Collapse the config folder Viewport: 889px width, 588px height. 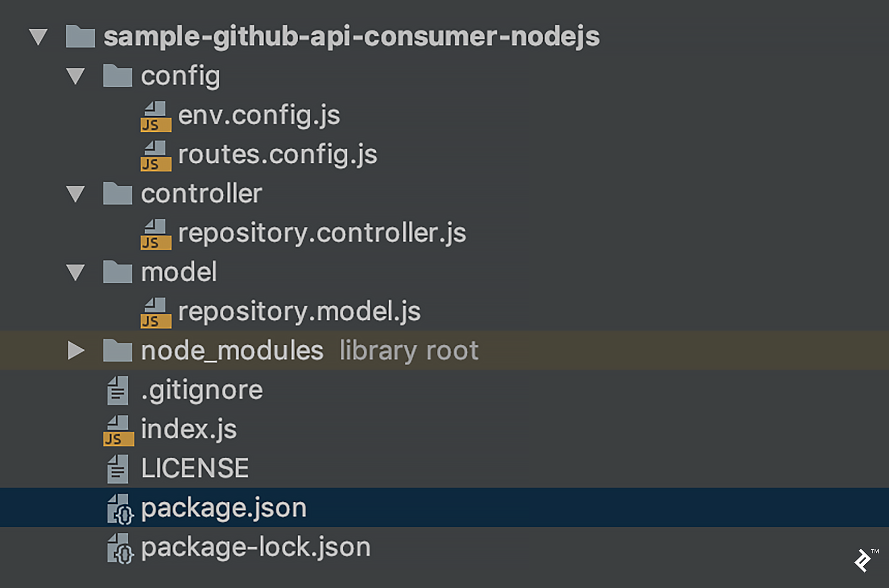[x=76, y=76]
